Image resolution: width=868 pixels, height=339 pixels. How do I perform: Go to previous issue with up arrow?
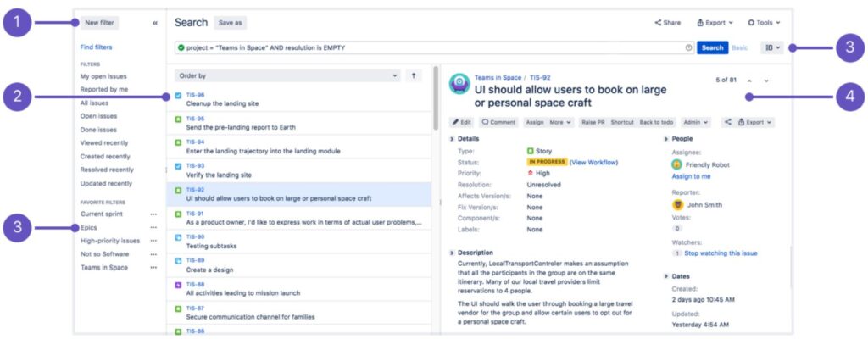coord(749,81)
